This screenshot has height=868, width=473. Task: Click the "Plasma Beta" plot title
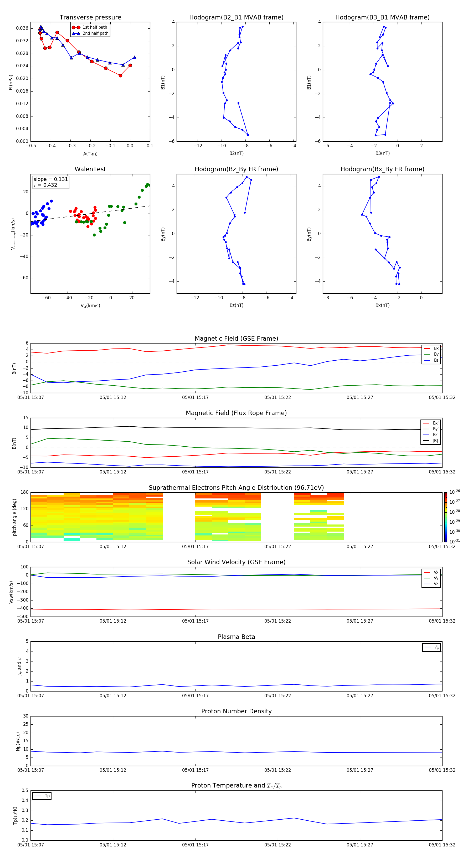pyautogui.click(x=236, y=637)
